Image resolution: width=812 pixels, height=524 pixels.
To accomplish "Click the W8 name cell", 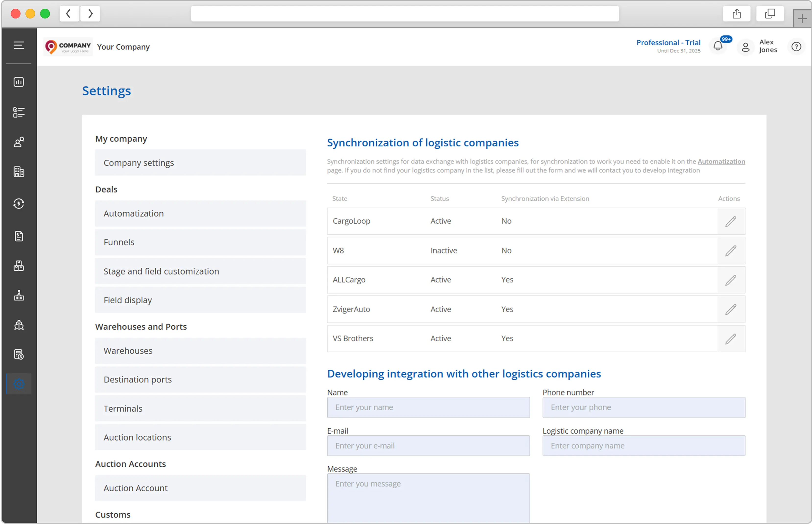I will point(338,250).
